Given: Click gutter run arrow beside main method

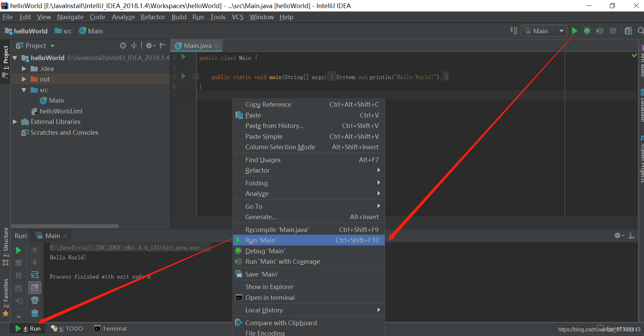Looking at the screenshot, I should (x=184, y=76).
